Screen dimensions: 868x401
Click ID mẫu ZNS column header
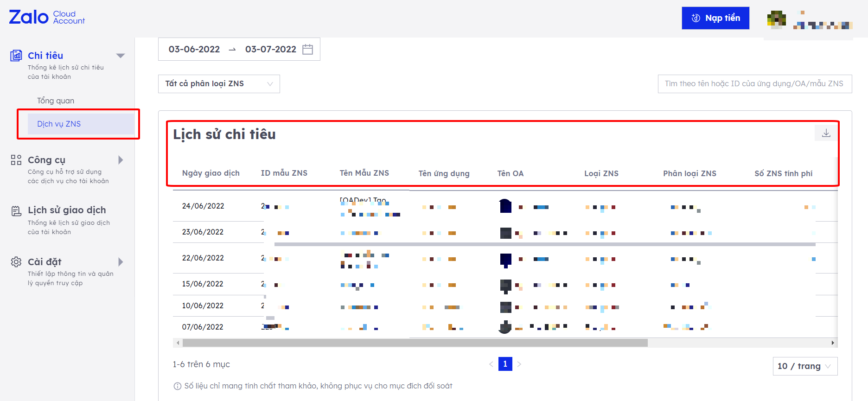[284, 173]
